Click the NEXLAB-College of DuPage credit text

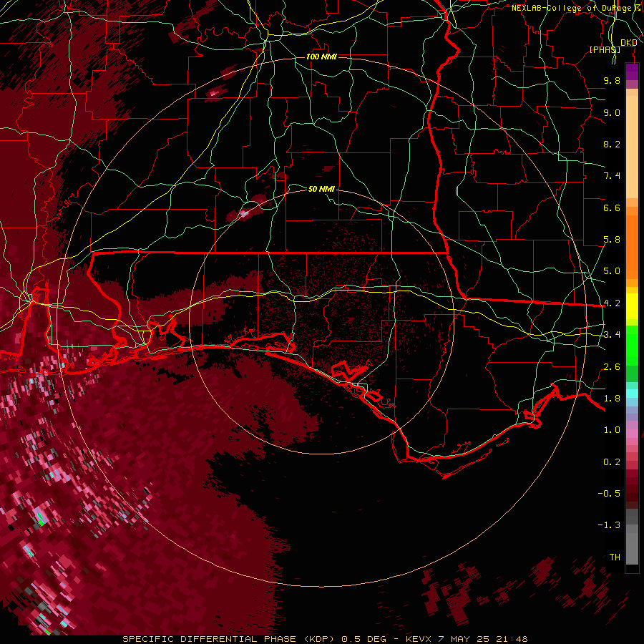point(572,8)
